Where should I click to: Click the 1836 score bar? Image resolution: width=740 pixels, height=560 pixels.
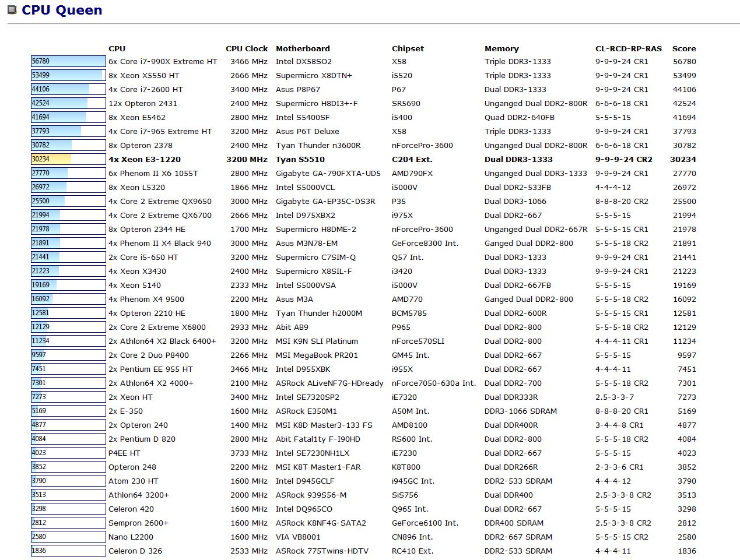[68, 551]
